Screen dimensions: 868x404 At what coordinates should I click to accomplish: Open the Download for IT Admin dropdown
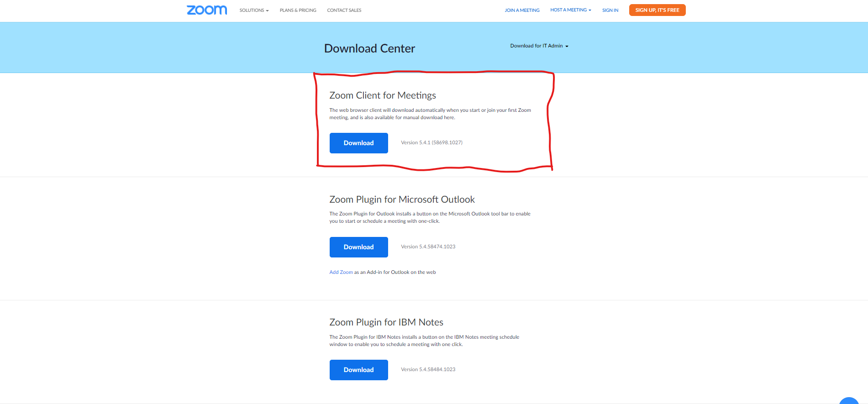[539, 46]
